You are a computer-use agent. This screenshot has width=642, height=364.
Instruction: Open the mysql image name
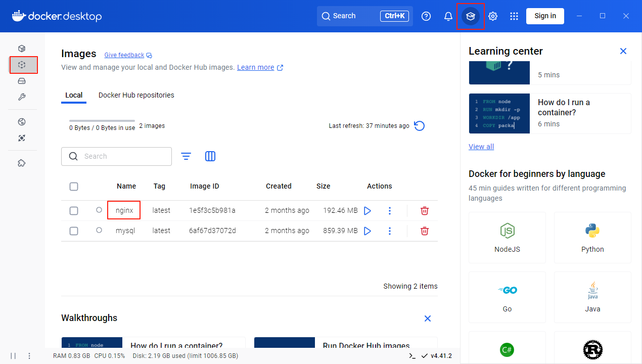point(125,231)
